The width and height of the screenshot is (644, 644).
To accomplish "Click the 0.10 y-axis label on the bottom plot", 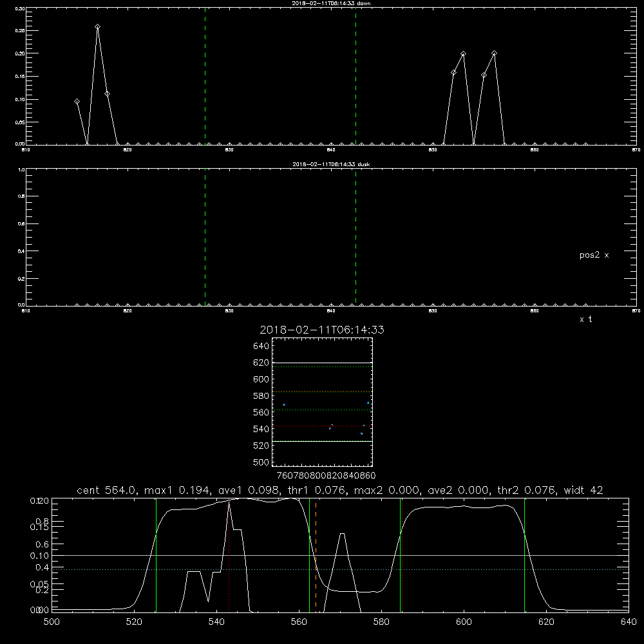I will pyautogui.click(x=39, y=556).
